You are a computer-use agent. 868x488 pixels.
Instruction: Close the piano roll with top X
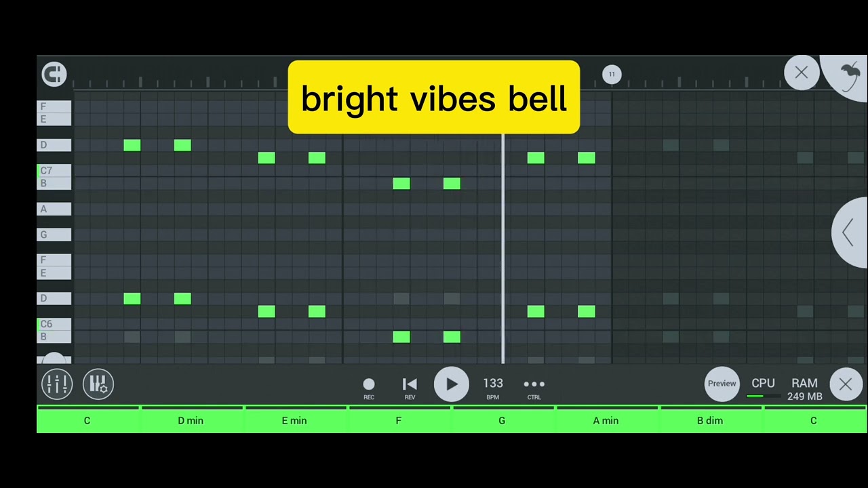click(801, 73)
